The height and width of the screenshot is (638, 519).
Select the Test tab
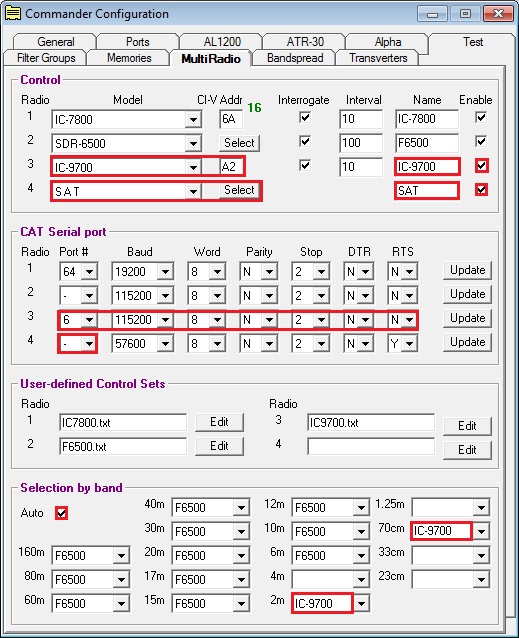(473, 42)
